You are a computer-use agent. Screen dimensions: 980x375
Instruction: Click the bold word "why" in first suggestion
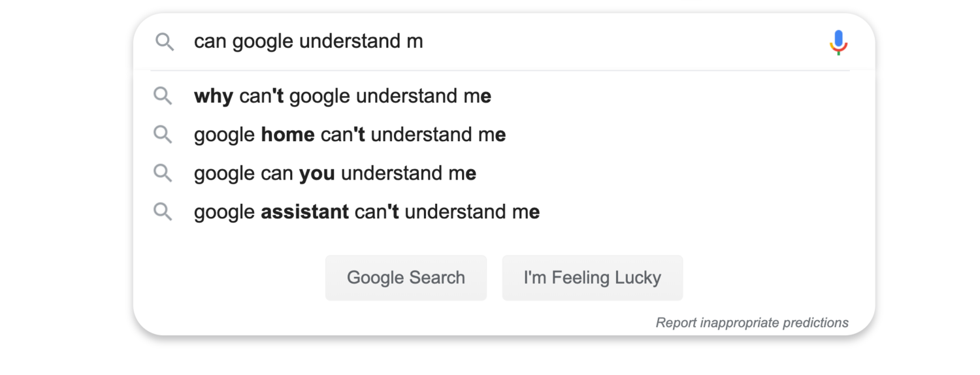pyautogui.click(x=214, y=97)
